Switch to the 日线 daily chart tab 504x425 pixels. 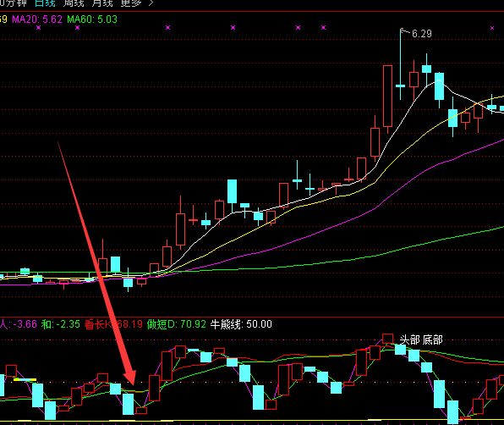pyautogui.click(x=45, y=3)
